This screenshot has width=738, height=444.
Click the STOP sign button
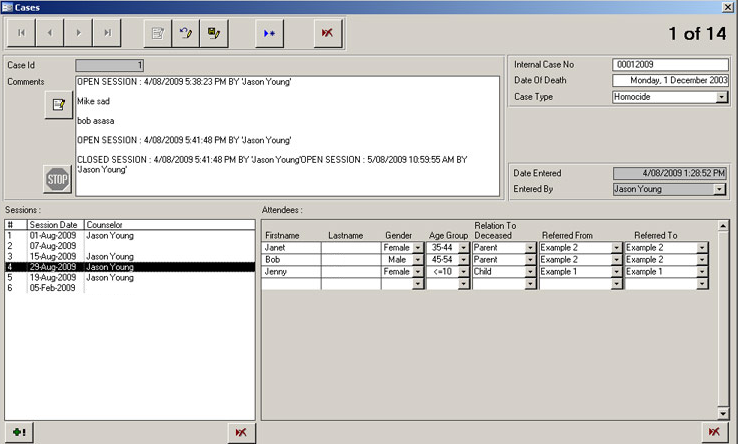pos(57,179)
